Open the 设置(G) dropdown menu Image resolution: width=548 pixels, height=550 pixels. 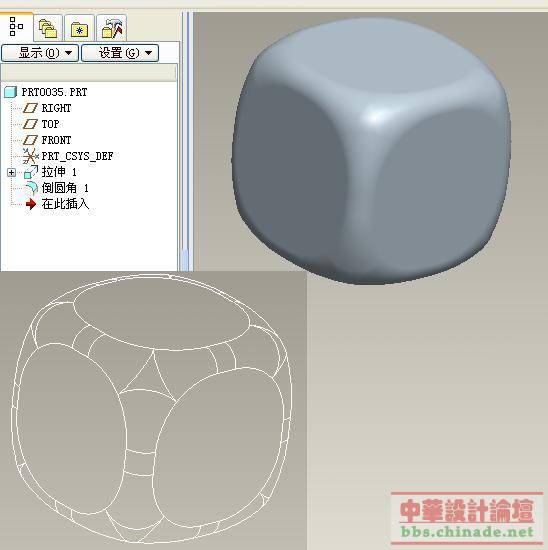point(120,53)
